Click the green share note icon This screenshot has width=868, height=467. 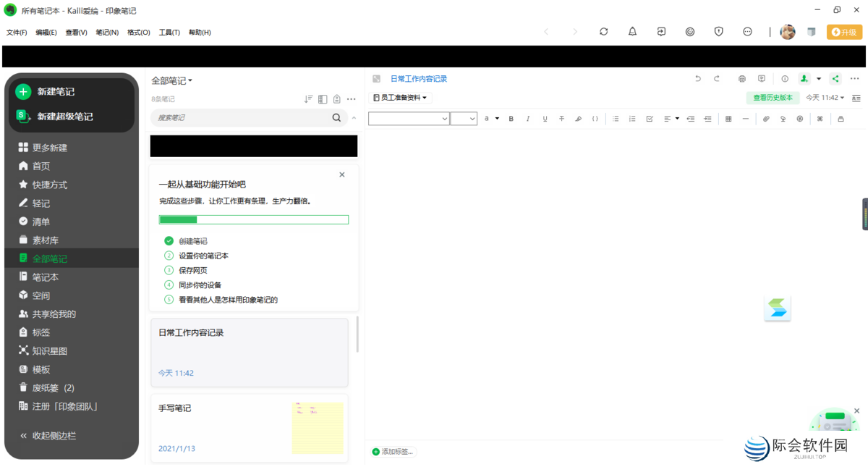835,79
